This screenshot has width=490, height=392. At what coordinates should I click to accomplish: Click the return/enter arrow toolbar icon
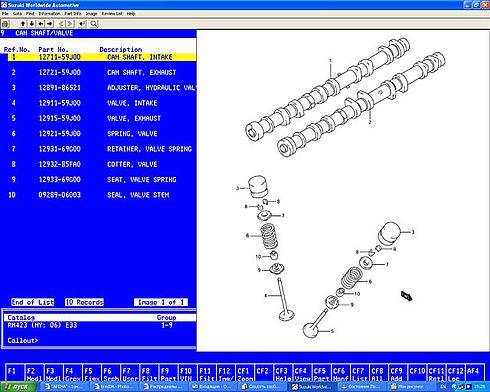(82, 24)
